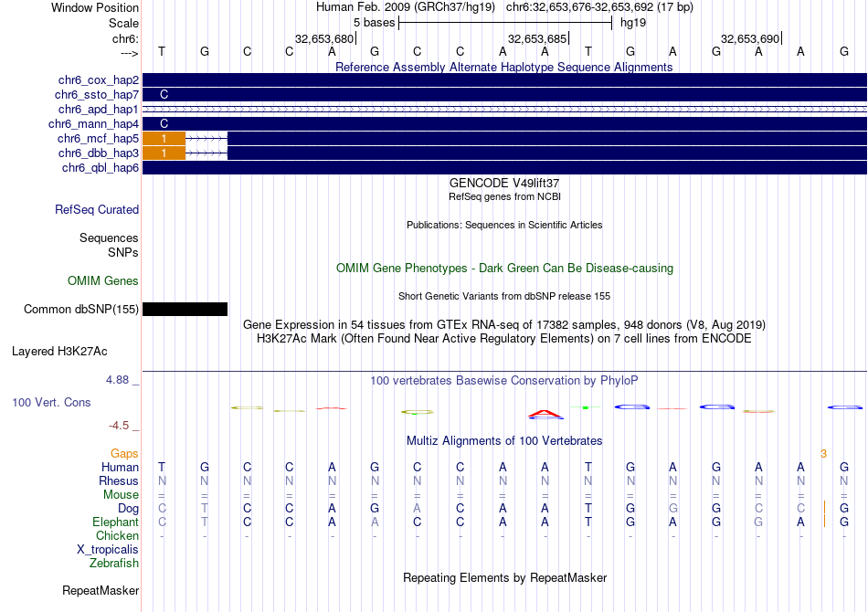
Task: Open the chr6_mcf_hap5 track label
Action: coord(98,138)
